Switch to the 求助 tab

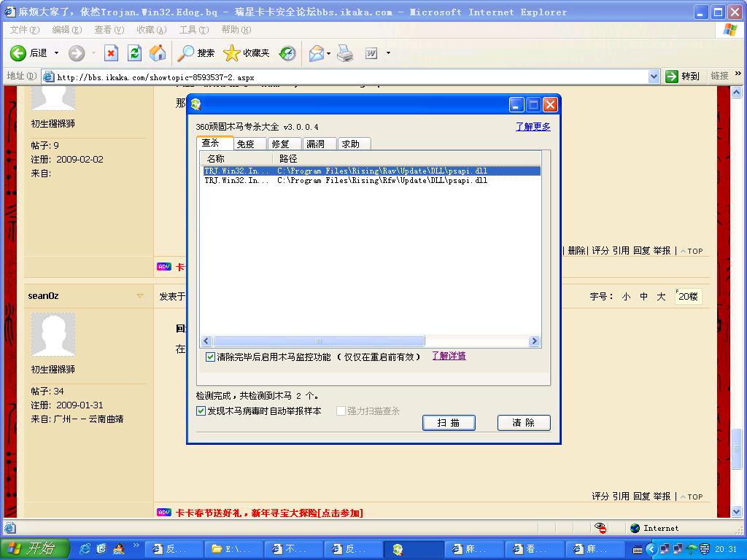(355, 144)
